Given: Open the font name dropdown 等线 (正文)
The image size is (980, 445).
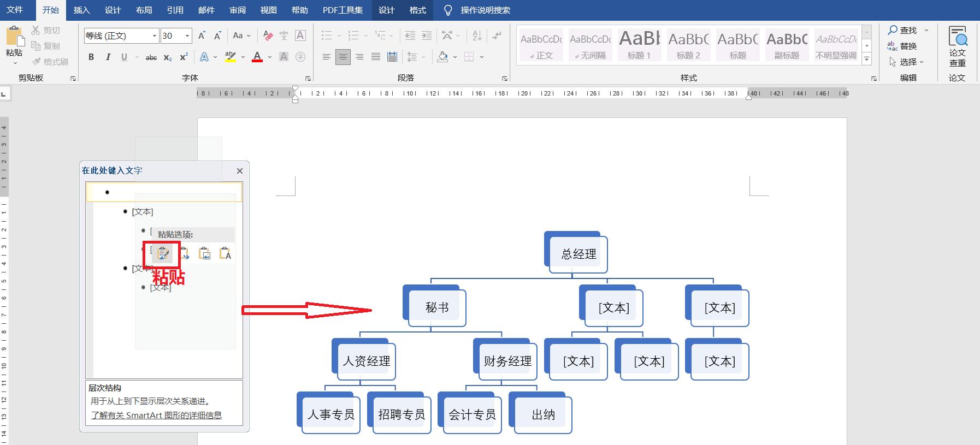Looking at the screenshot, I should 155,35.
